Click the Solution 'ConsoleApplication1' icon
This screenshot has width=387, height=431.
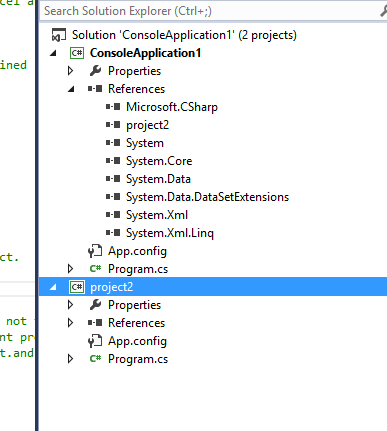coord(58,35)
